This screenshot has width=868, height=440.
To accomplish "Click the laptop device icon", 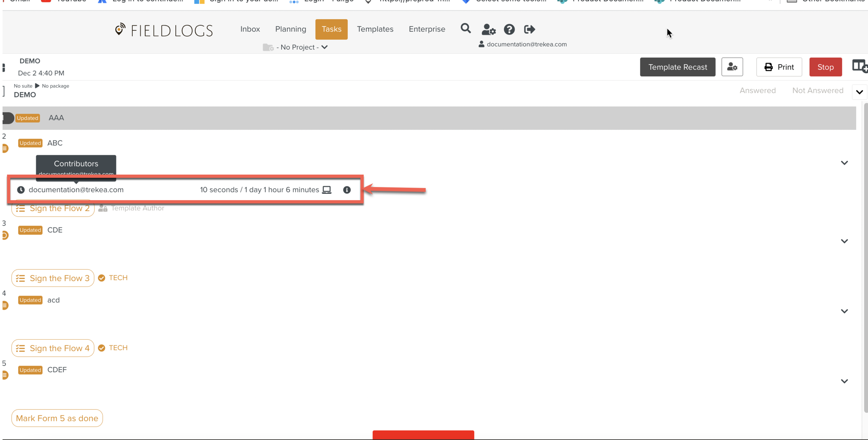I will tap(327, 190).
